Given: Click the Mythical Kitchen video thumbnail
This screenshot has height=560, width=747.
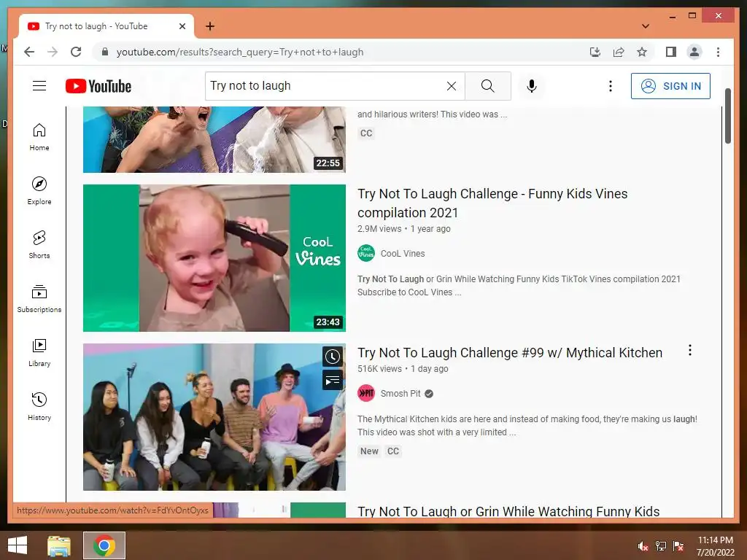Looking at the screenshot, I should (214, 417).
